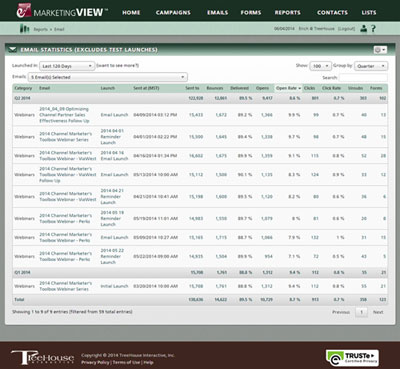This screenshot has height=369, width=400.
Task: Open the panel settings gear menu
Action: [380, 50]
